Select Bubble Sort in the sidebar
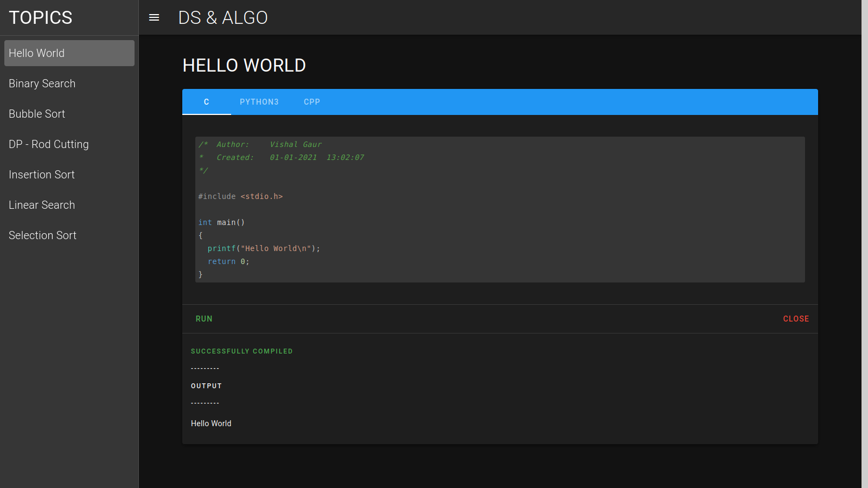868x488 pixels. 69,114
